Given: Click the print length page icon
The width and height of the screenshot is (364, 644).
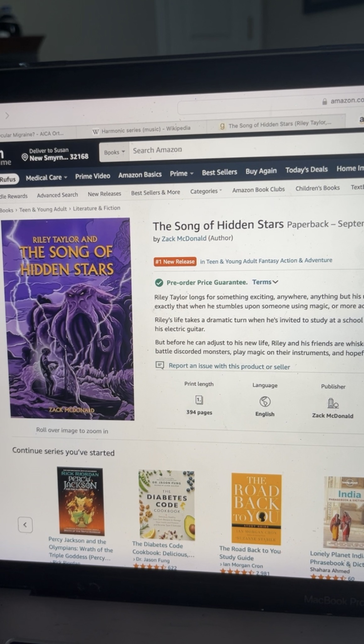Looking at the screenshot, I should coord(199,400).
